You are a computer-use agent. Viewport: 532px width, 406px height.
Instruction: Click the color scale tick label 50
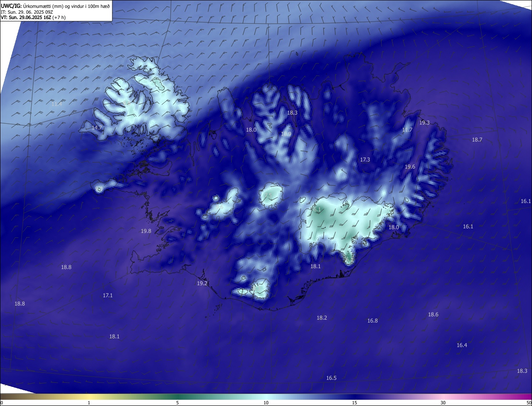pos(529,403)
